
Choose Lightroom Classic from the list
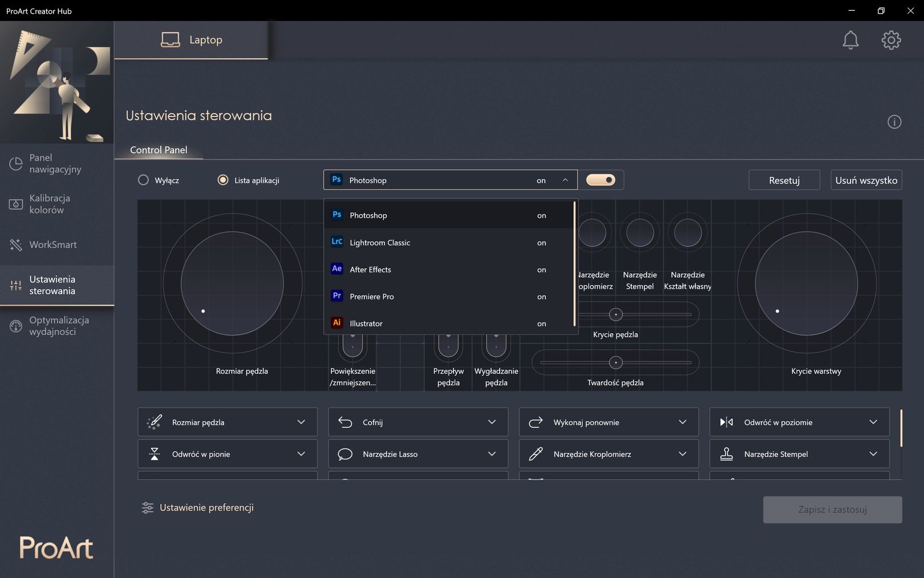pyautogui.click(x=448, y=242)
